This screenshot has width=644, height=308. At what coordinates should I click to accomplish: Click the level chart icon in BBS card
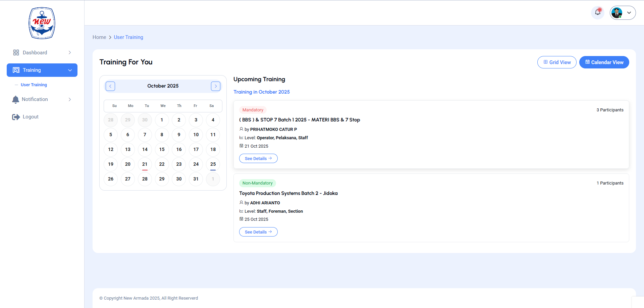[241, 138]
